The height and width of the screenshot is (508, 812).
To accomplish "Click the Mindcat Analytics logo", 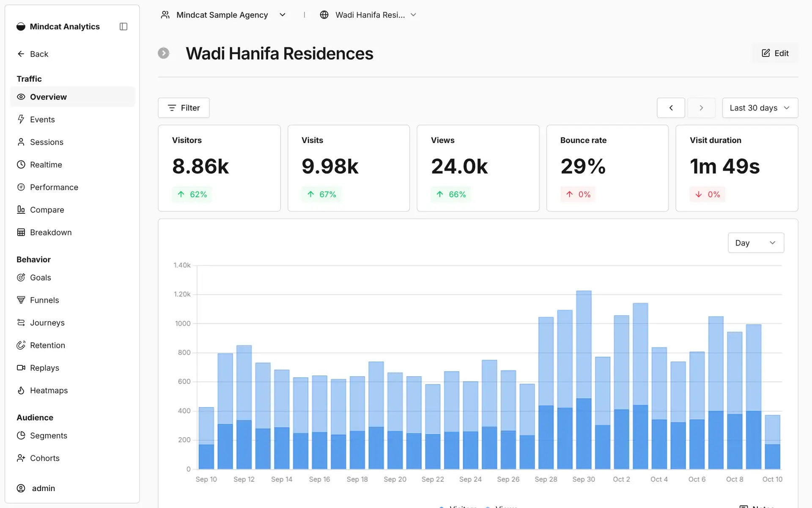I will 21,27.
